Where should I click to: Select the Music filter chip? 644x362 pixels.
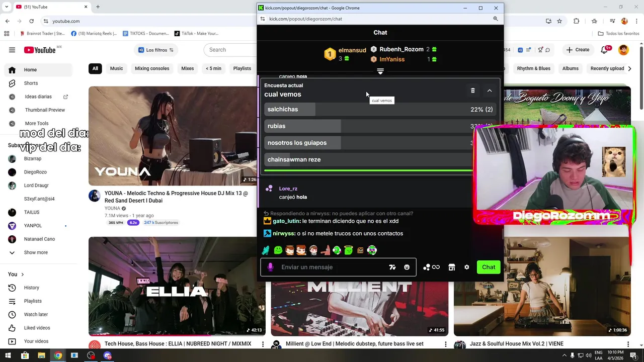pos(116,68)
